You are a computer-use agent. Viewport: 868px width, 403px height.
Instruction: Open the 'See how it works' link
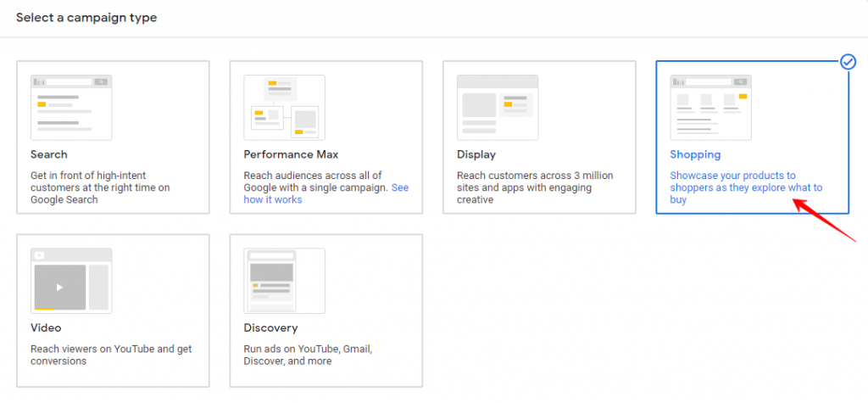tap(326, 193)
